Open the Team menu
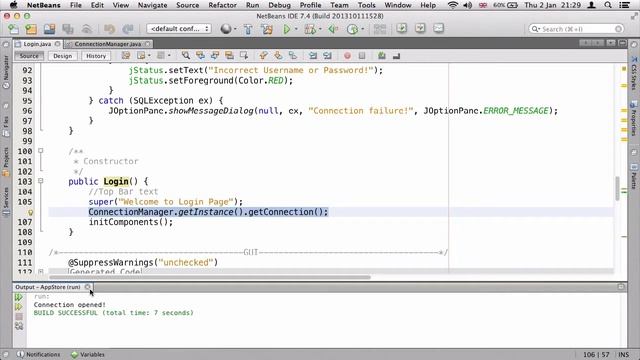This screenshot has width=640, height=360. [x=339, y=5]
